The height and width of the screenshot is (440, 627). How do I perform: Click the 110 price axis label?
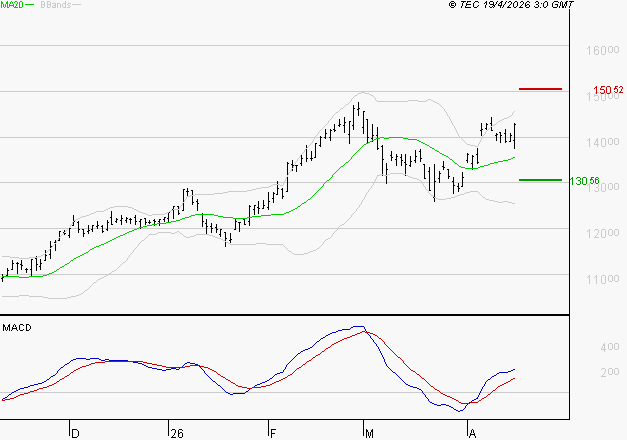click(603, 279)
